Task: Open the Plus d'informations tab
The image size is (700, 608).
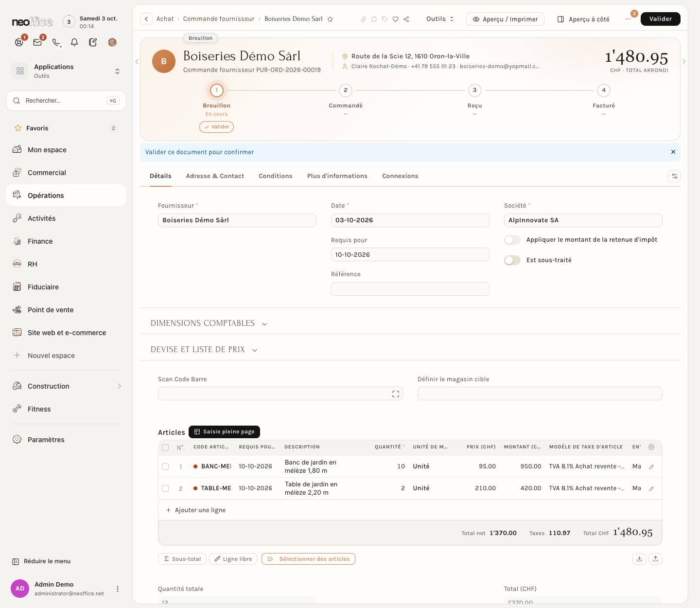Action: [337, 176]
